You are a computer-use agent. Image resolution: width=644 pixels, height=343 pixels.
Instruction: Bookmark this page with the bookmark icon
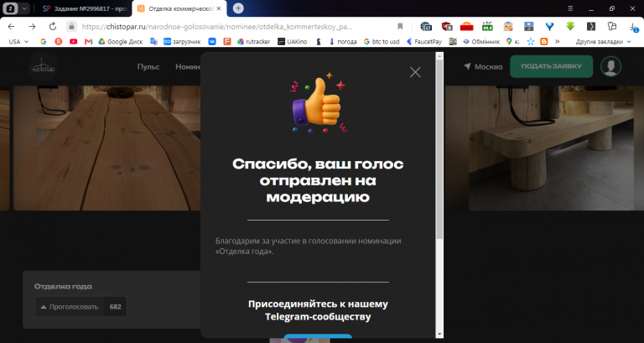coord(400,26)
